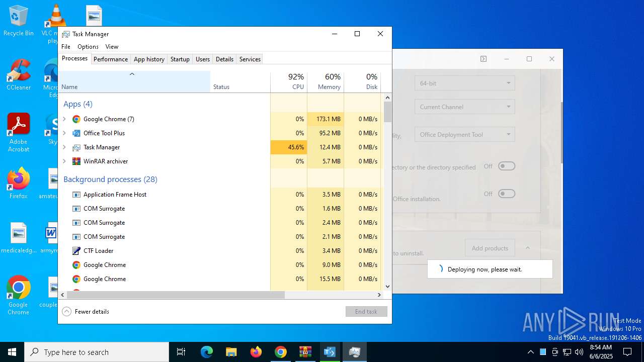644x362 pixels.
Task: Click the CTF Loader process icon
Action: coord(76,251)
